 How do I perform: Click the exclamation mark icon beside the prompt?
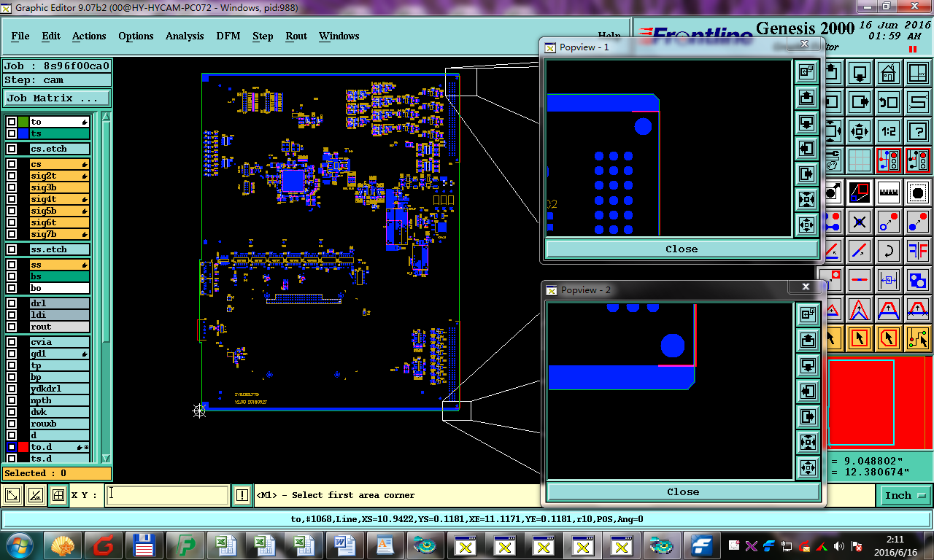(x=242, y=495)
